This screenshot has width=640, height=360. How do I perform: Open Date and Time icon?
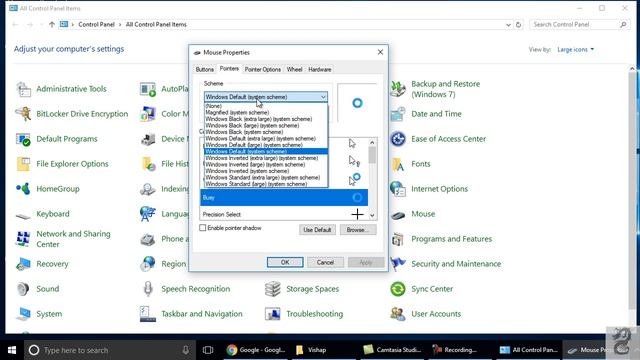[398, 114]
